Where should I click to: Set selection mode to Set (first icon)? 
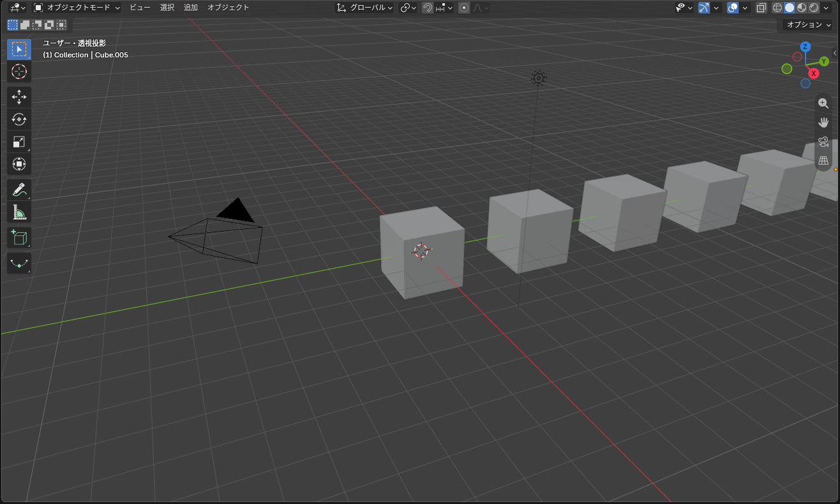[13, 25]
